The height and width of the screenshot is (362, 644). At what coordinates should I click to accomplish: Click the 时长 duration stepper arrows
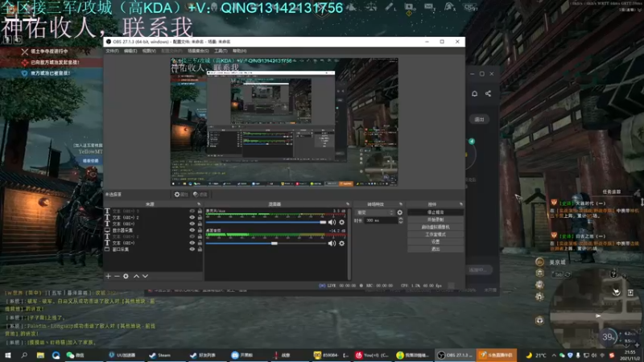(400, 220)
